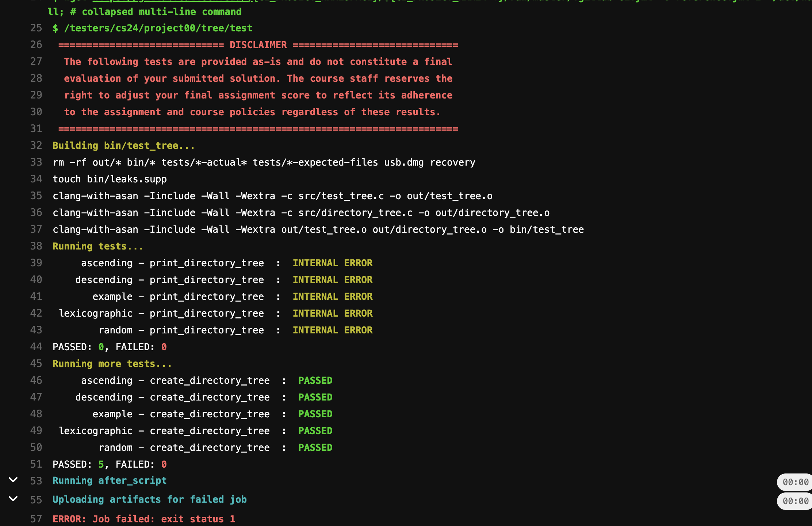
Task: Open line number 26 DISCLAIMER link
Action: pos(36,45)
